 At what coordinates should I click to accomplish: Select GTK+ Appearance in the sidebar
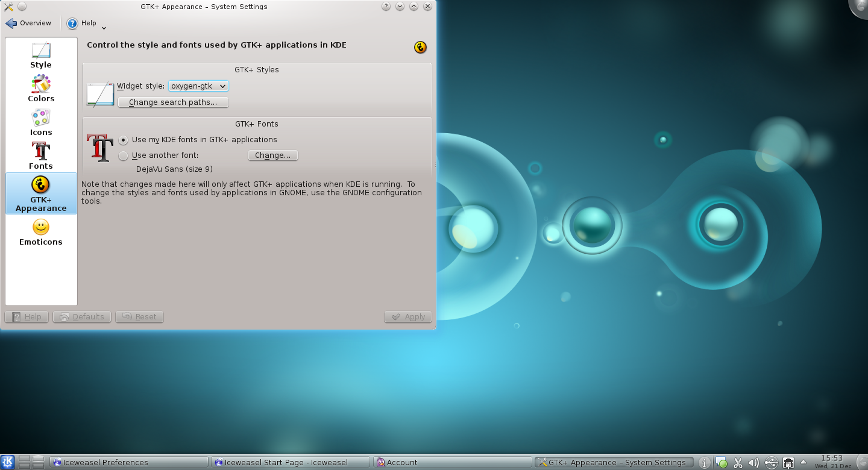pos(41,193)
